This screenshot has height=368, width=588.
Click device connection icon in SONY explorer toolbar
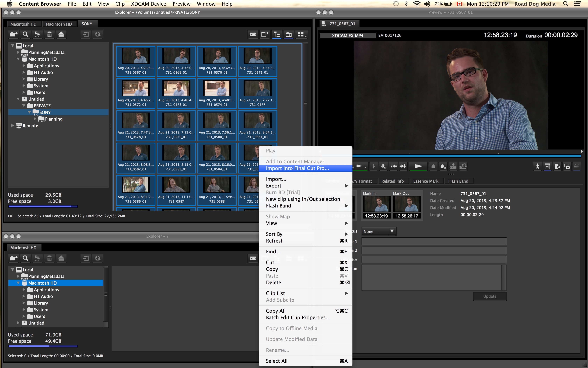coord(253,35)
